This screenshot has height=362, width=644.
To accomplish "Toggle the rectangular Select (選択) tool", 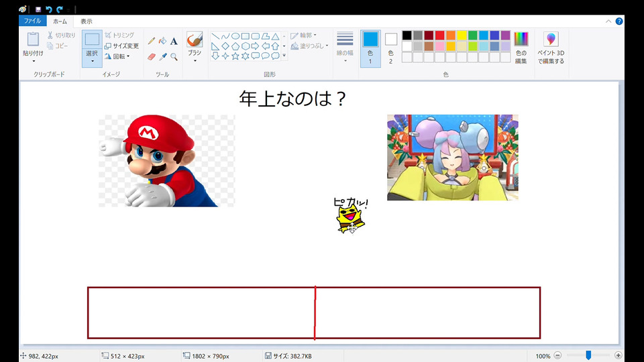I will [92, 40].
